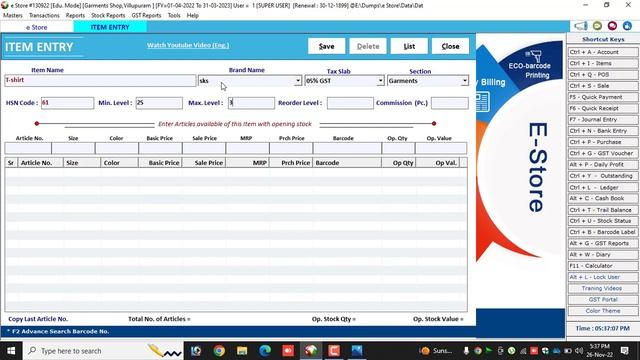Open the GST Reports menu
The height and width of the screenshot is (360, 640).
[x=146, y=16]
